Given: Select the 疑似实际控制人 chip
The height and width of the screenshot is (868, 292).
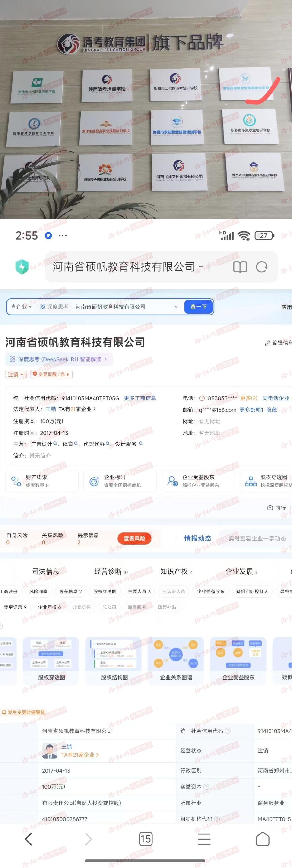Looking at the screenshot, I should click(252, 591).
